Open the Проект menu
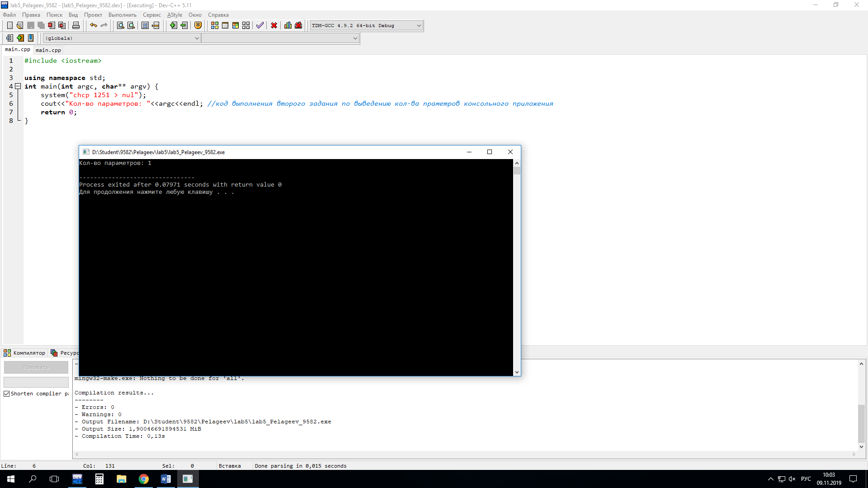Screen dimensions: 868x488 pyautogui.click(x=93, y=15)
